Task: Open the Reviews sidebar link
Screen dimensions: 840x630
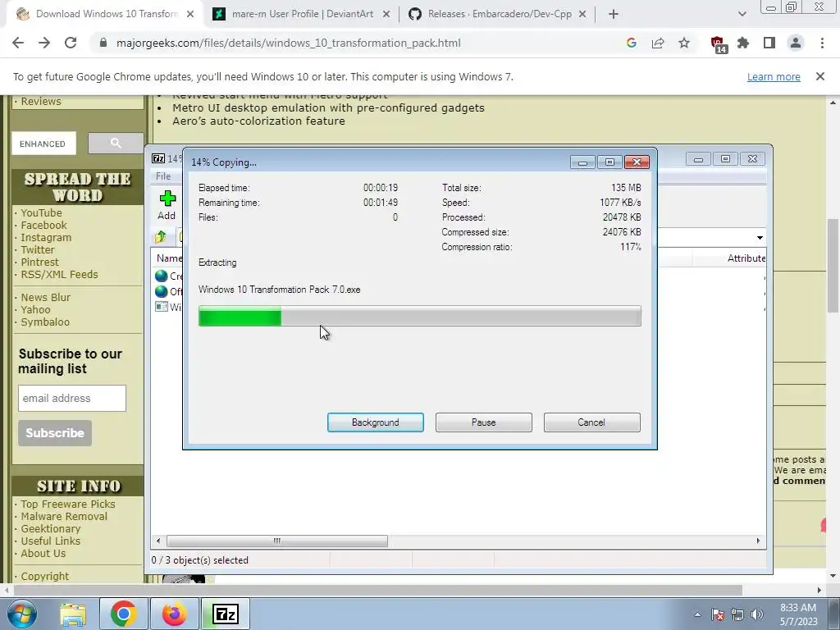Action: [x=41, y=101]
